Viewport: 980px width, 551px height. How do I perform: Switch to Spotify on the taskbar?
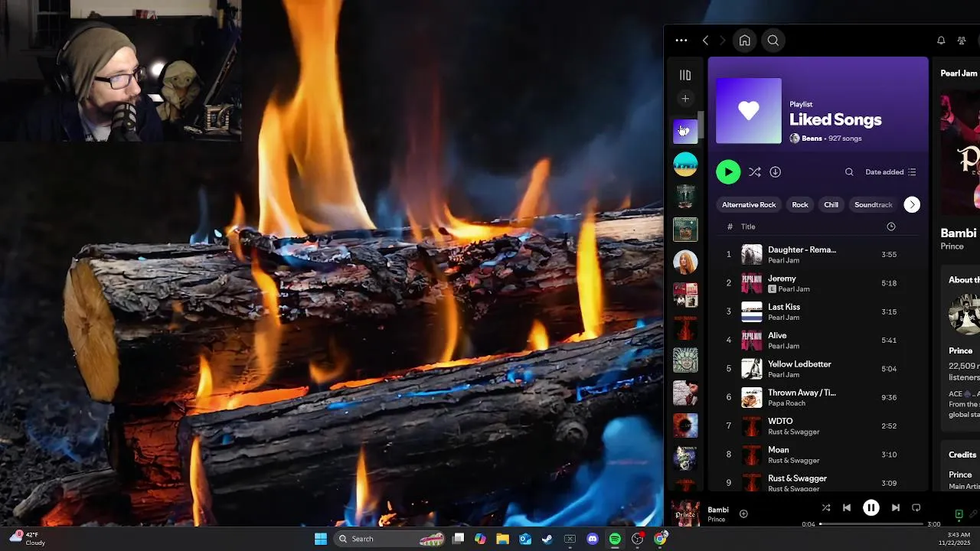point(615,539)
